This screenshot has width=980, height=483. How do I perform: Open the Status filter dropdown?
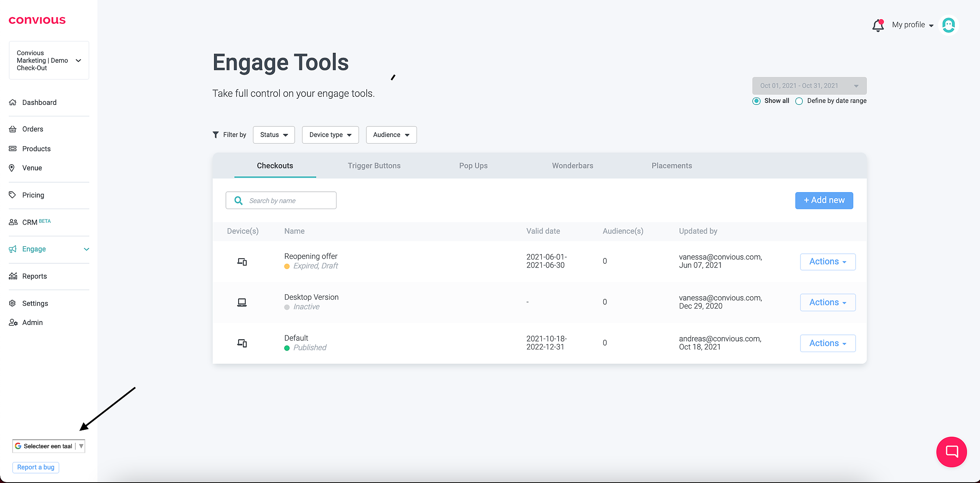274,135
